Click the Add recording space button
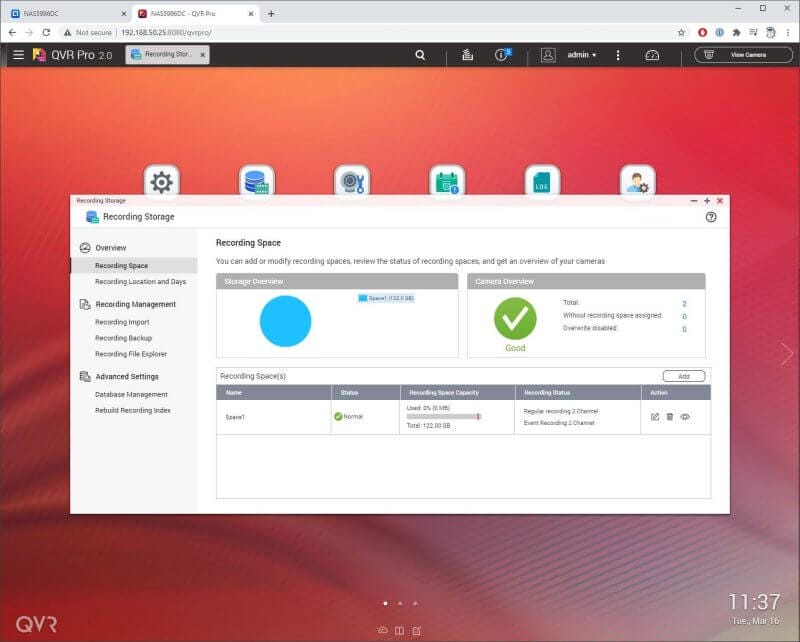Image resolution: width=800 pixels, height=642 pixels. [683, 376]
